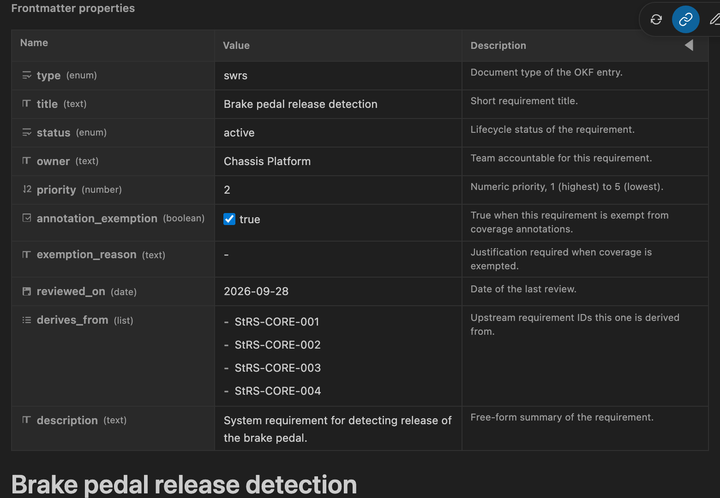Select the status value 'active'

(x=239, y=133)
